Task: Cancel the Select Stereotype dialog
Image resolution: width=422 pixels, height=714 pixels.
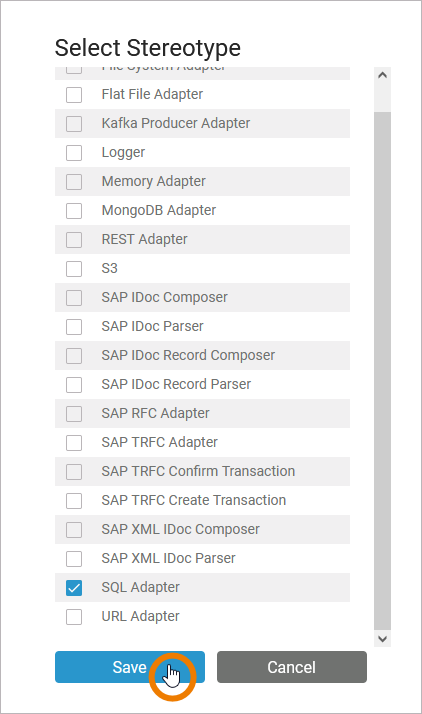Action: point(292,667)
